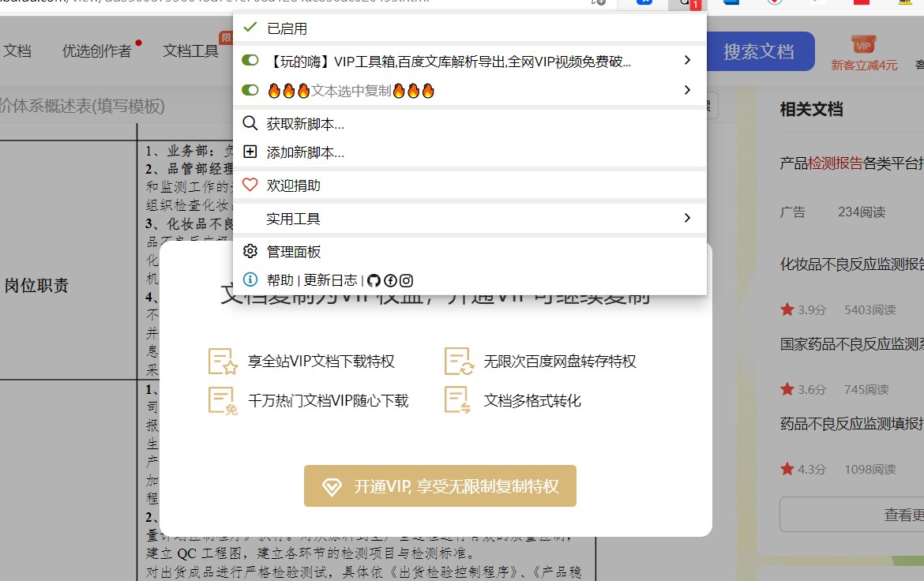The image size is (924, 581).
Task: Click the heart icon for 欢迎捐助
Action: [250, 185]
